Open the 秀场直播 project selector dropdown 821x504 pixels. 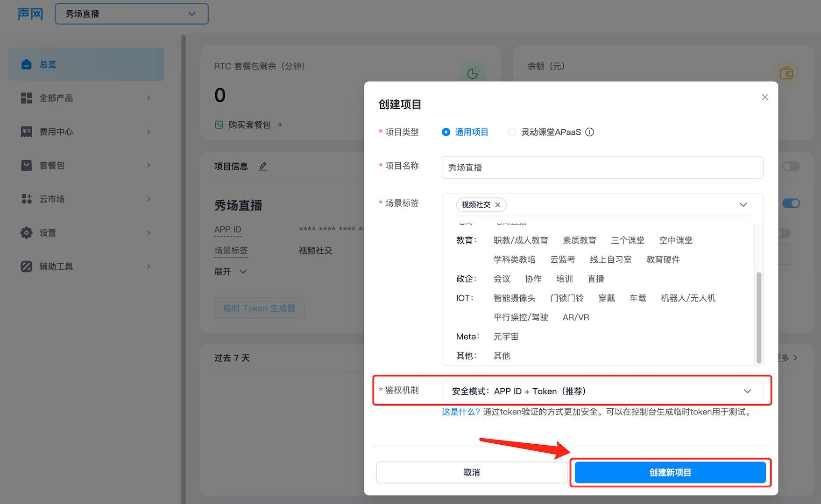coord(132,14)
